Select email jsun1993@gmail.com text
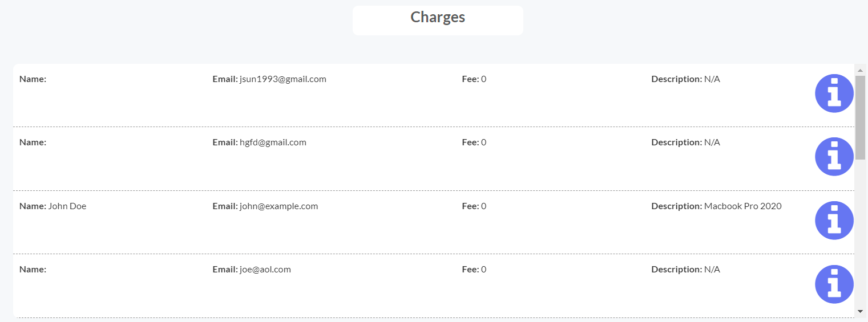868x322 pixels. (282, 79)
